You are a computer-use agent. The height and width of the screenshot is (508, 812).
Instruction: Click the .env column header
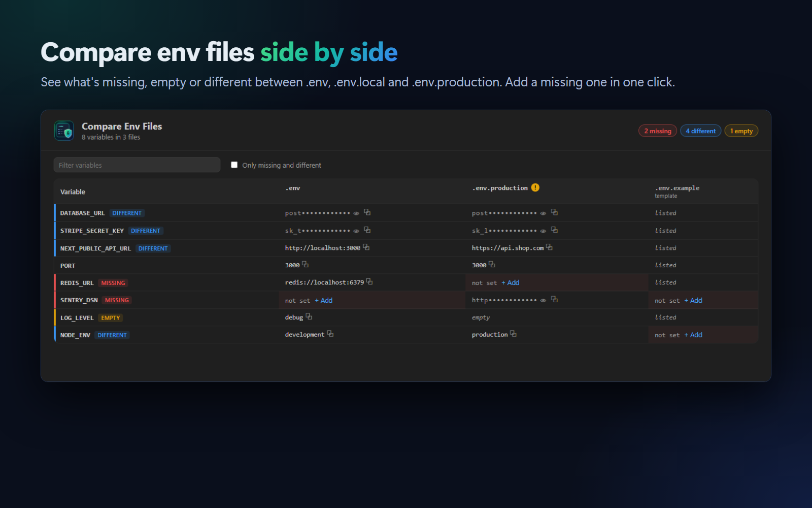[x=293, y=188]
